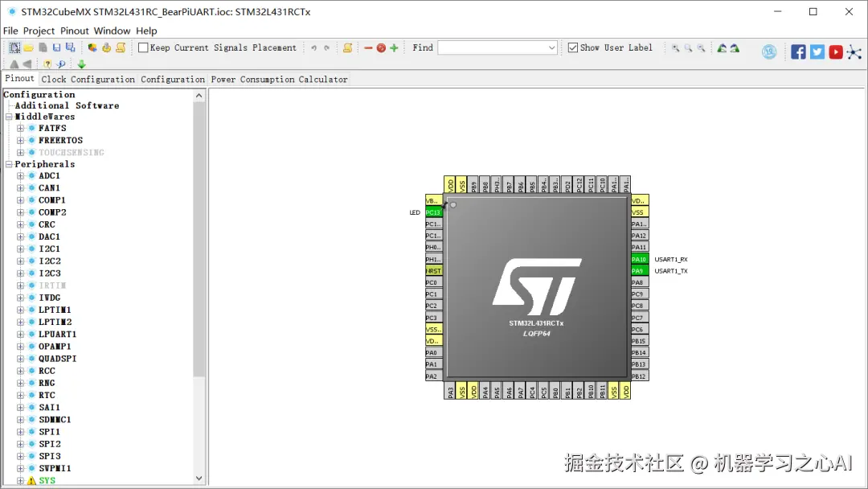Open the Find combo box dropdown arrow

551,48
